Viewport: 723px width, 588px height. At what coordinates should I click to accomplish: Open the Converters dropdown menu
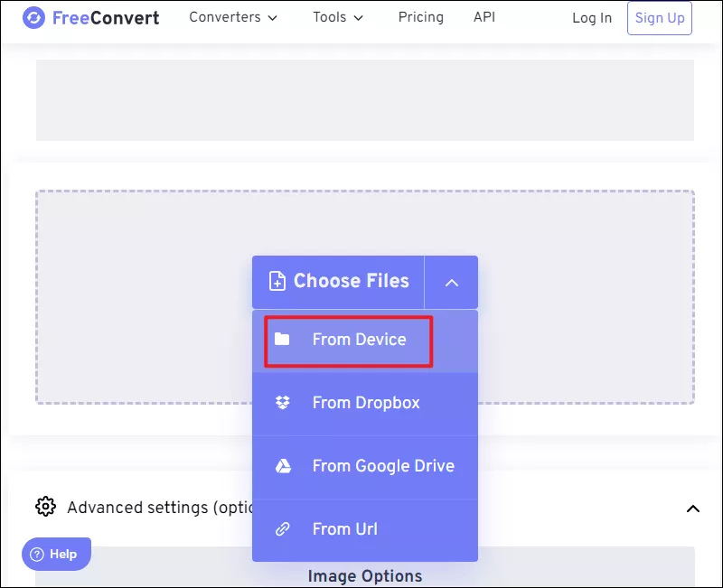point(233,17)
